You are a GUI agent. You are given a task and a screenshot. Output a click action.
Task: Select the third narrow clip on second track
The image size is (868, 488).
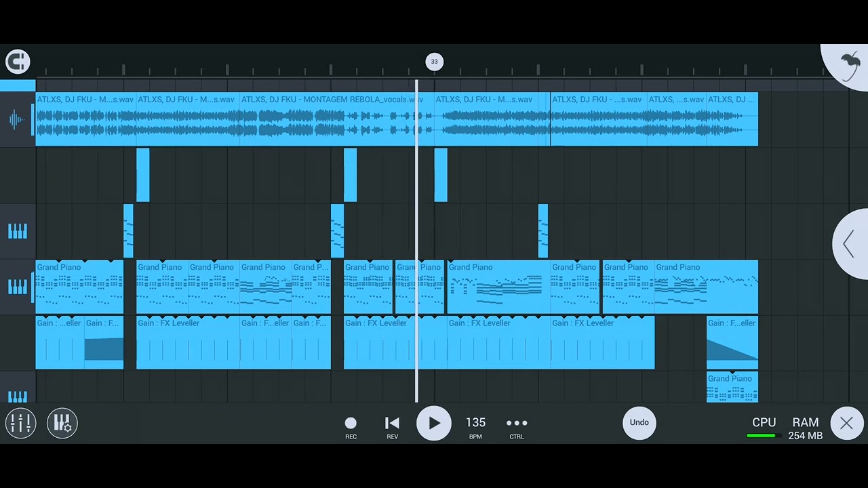click(441, 175)
